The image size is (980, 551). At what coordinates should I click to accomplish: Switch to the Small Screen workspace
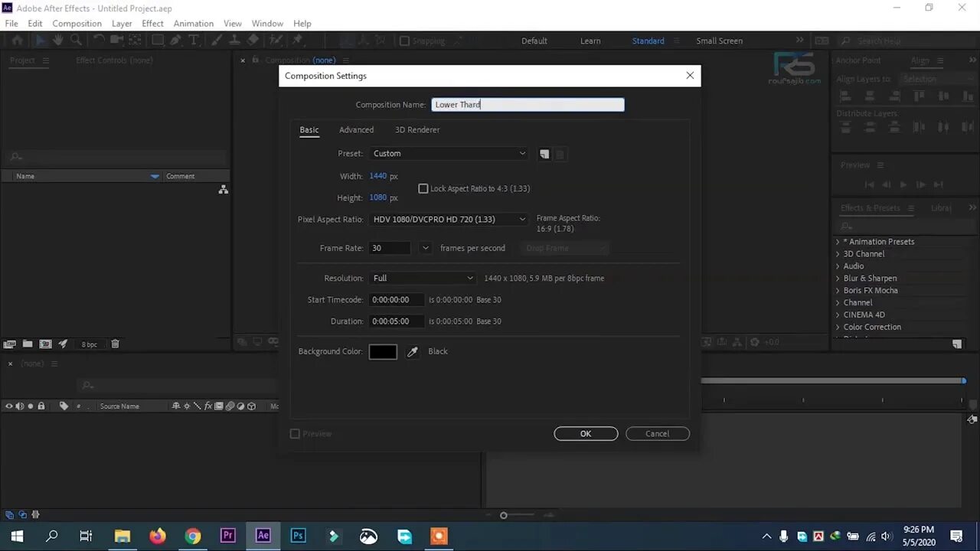point(719,41)
